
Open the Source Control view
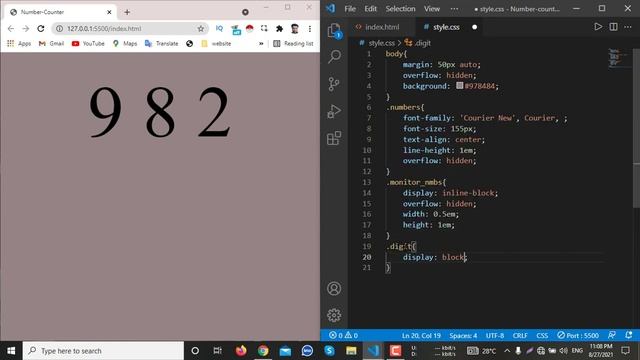(x=334, y=84)
